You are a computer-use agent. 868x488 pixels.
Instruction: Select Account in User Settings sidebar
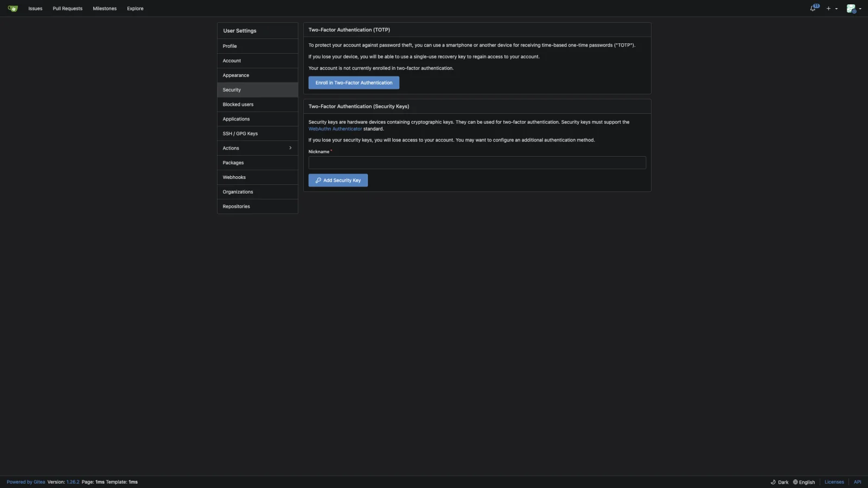[258, 61]
